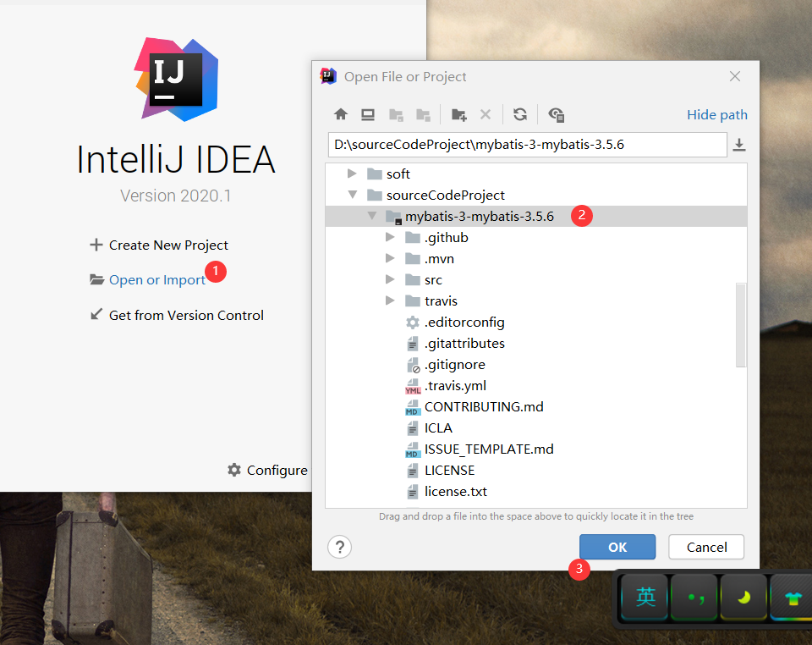The height and width of the screenshot is (645, 812).
Task: Click the path input field
Action: point(527,145)
